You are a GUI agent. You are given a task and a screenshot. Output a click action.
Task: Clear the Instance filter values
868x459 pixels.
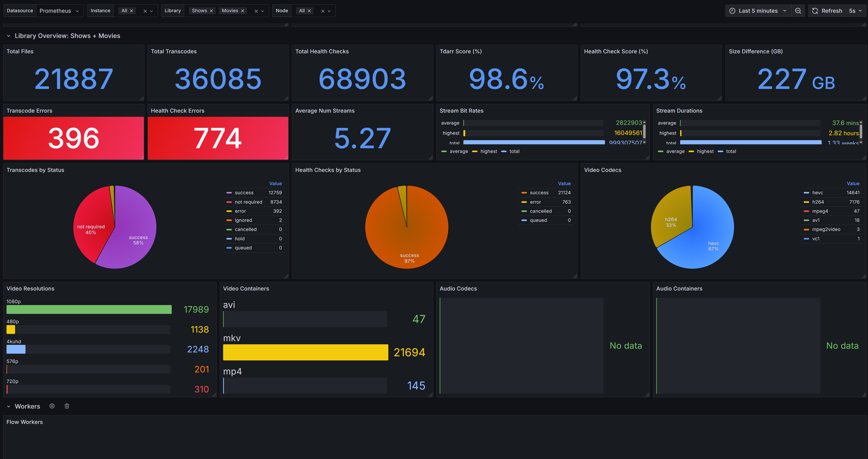pos(145,11)
